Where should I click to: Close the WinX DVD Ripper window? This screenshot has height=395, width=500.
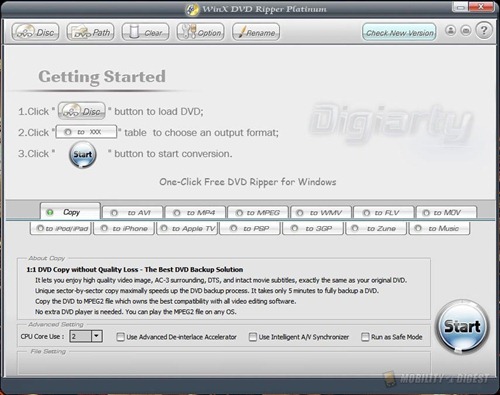[x=481, y=7]
